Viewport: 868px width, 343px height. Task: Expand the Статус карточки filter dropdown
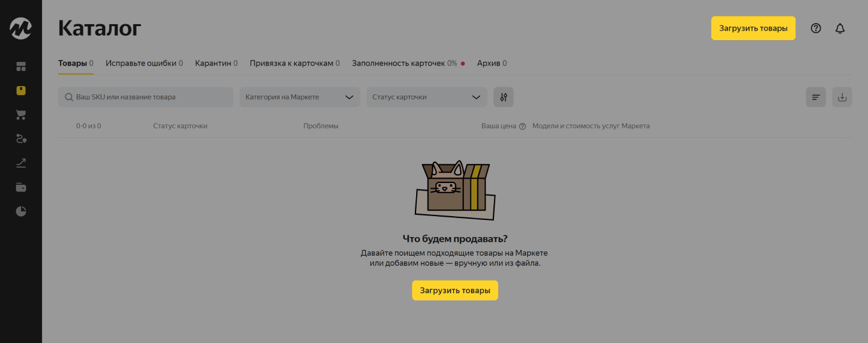426,97
